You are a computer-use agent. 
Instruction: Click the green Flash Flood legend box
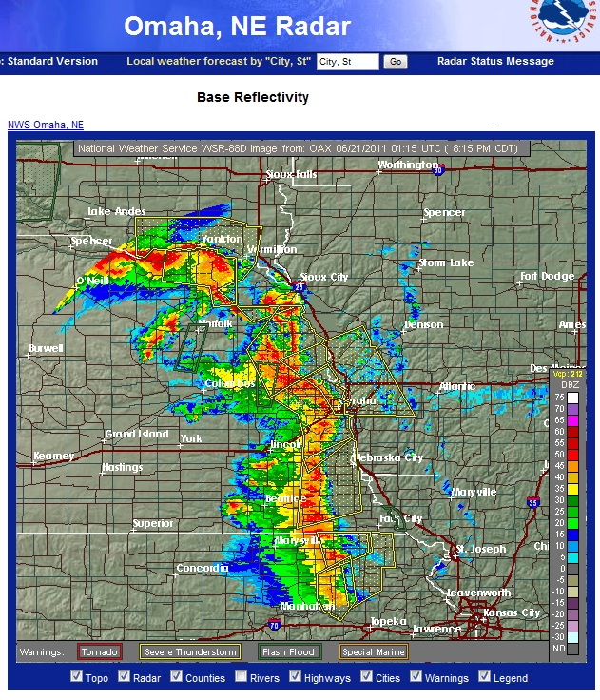point(290,651)
